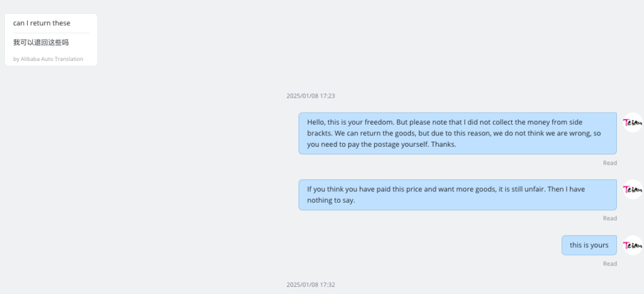
Task: Select the 'Hello, this is your freedom' message bubble
Action: (458, 133)
